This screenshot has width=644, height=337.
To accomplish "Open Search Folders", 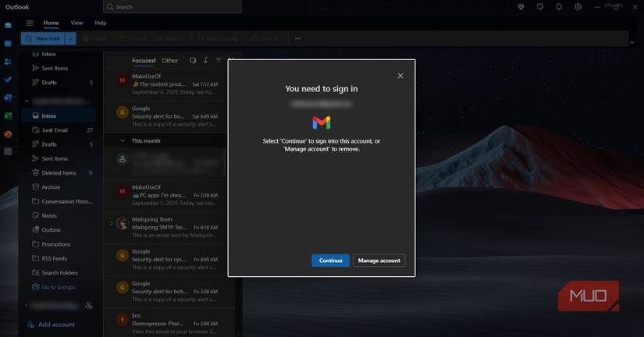I will click(x=59, y=272).
